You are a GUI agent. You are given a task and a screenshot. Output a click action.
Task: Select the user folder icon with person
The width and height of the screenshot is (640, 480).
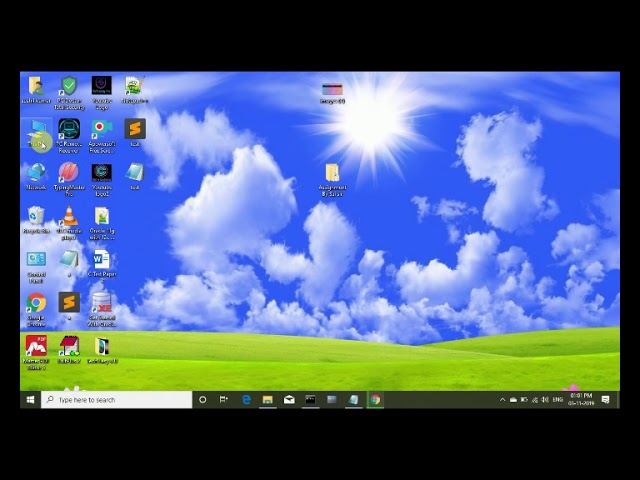click(36, 90)
